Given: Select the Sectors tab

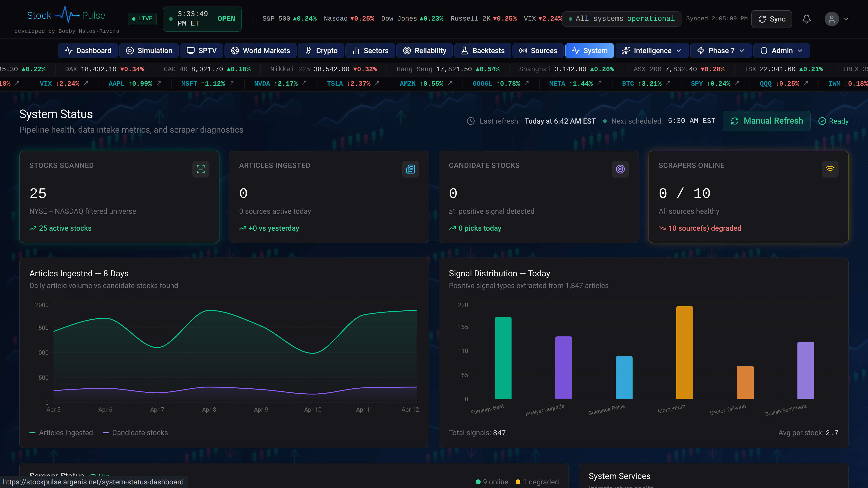Looking at the screenshot, I should 370,51.
